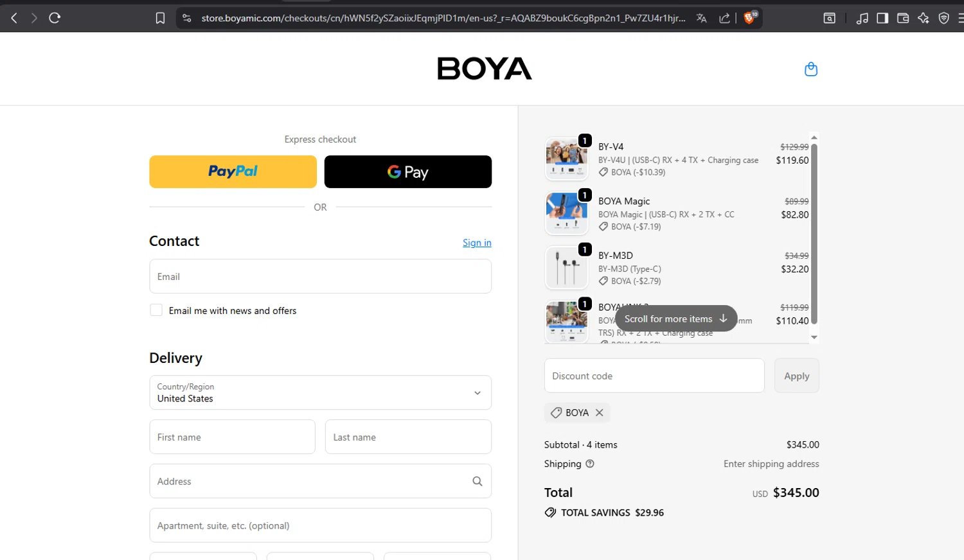
Task: Open the VPN shield icon
Action: click(944, 18)
